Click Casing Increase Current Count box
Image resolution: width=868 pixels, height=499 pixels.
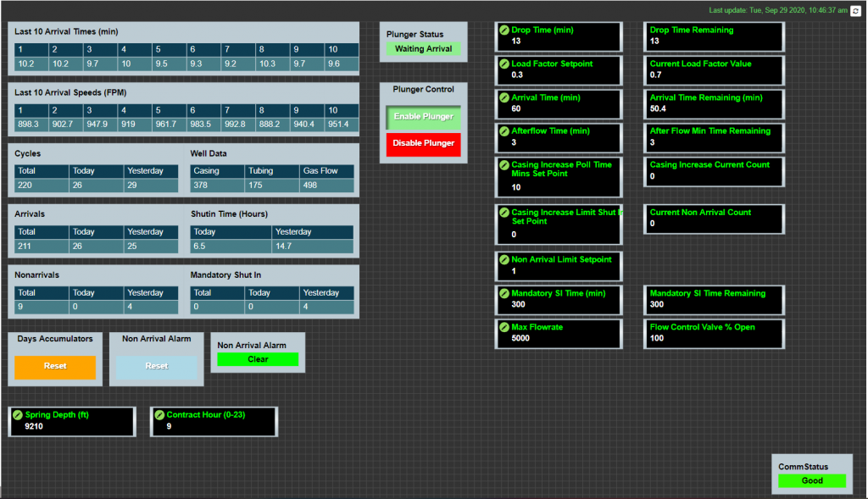pyautogui.click(x=714, y=171)
